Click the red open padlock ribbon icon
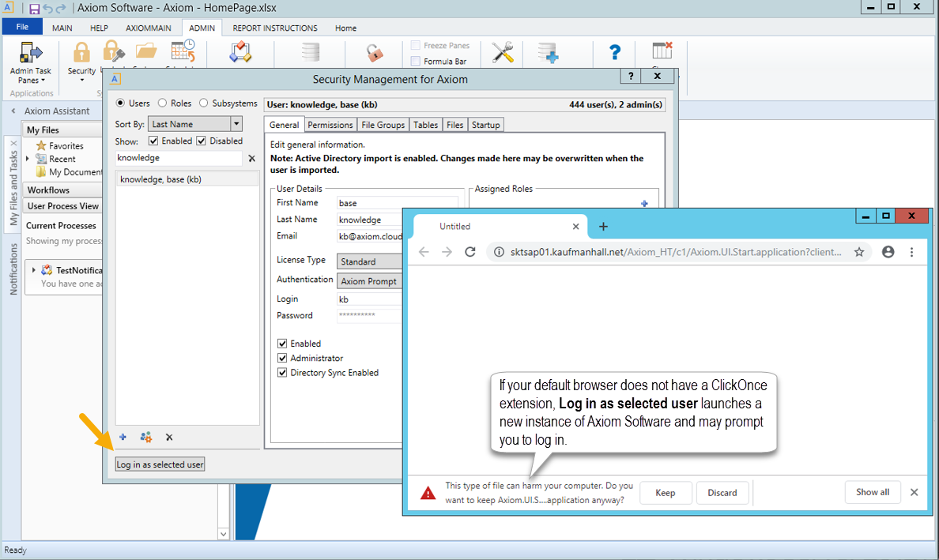 click(375, 53)
